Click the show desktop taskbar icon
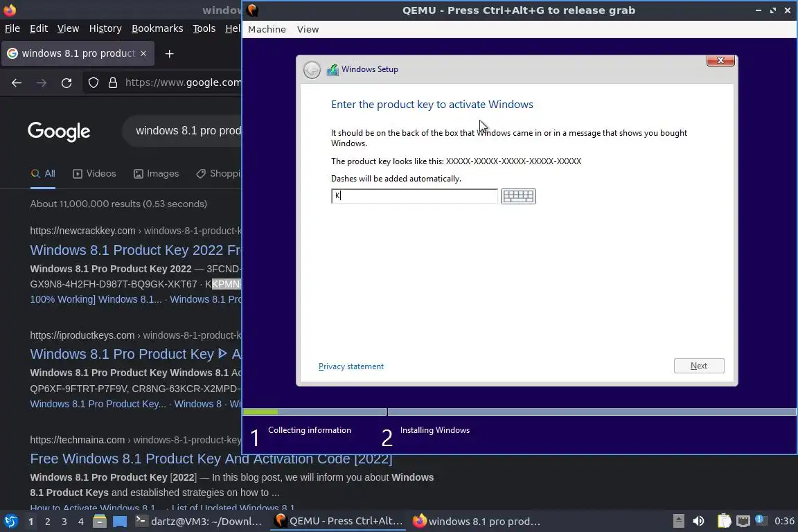The height and width of the screenshot is (532, 798). [x=120, y=522]
